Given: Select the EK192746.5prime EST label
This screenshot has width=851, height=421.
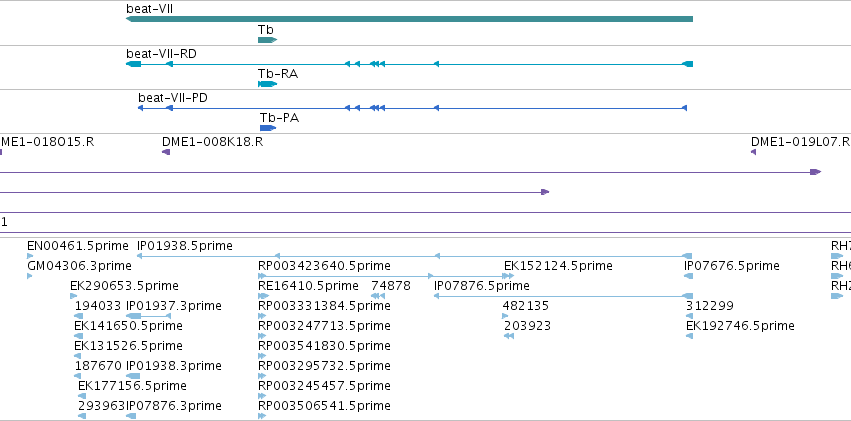Looking at the screenshot, I should pos(740,326).
